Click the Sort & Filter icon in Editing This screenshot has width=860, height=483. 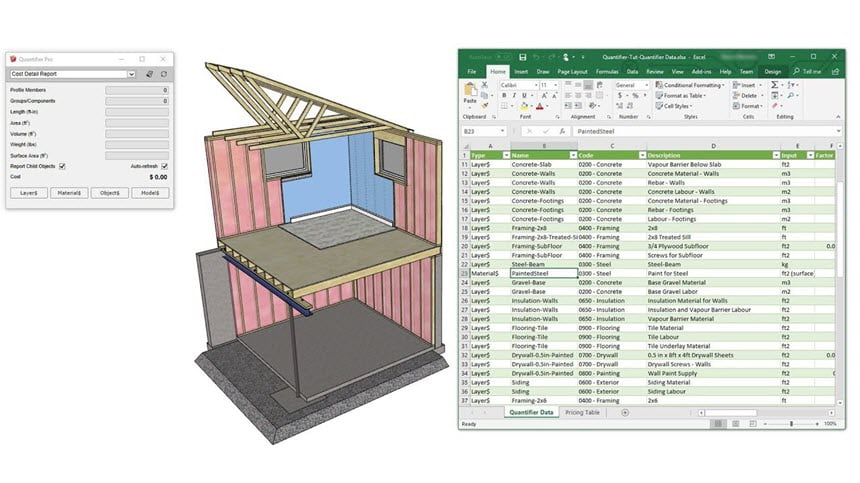click(790, 85)
